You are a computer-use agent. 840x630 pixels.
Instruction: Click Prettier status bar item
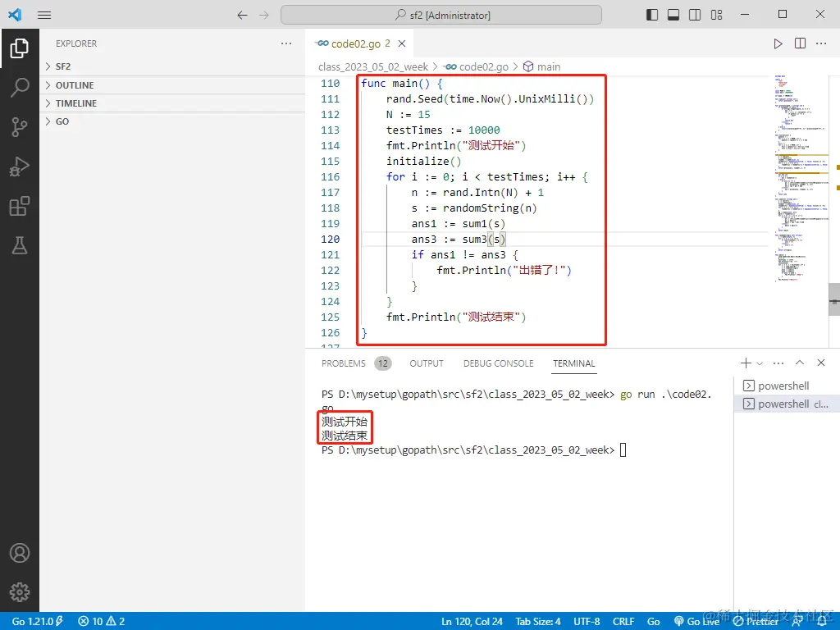756,622
